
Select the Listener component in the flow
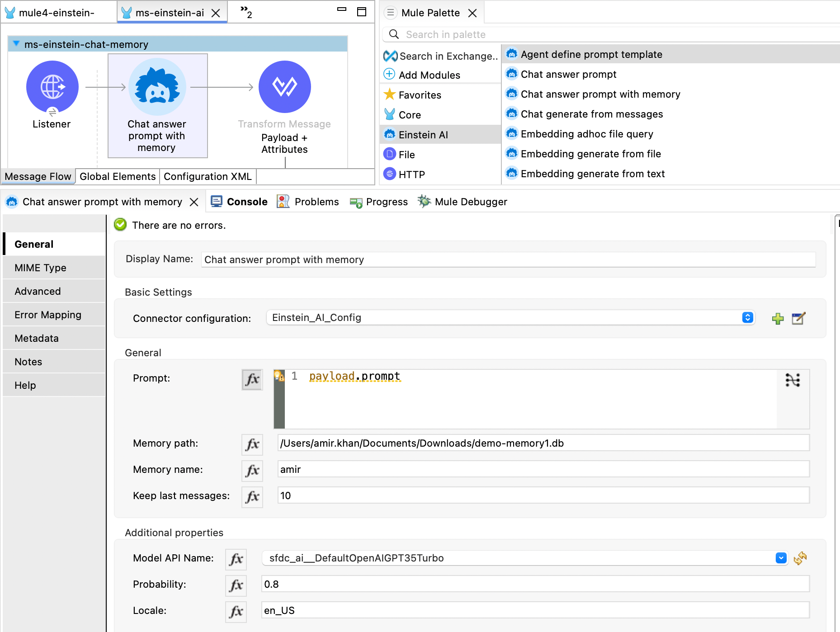pyautogui.click(x=52, y=87)
